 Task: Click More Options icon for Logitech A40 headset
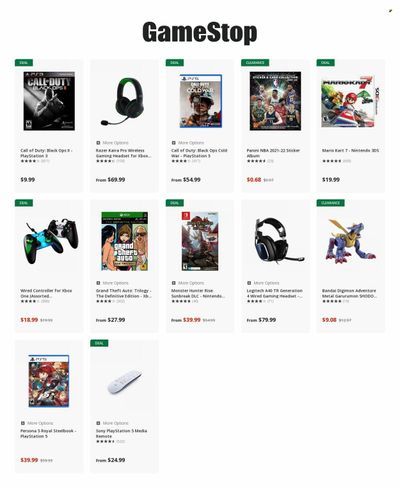pyautogui.click(x=249, y=283)
